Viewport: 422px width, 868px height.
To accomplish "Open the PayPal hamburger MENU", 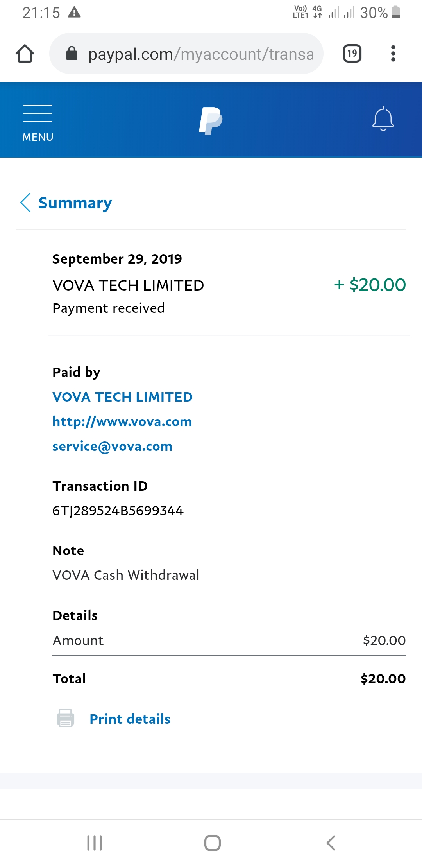I will click(x=38, y=122).
